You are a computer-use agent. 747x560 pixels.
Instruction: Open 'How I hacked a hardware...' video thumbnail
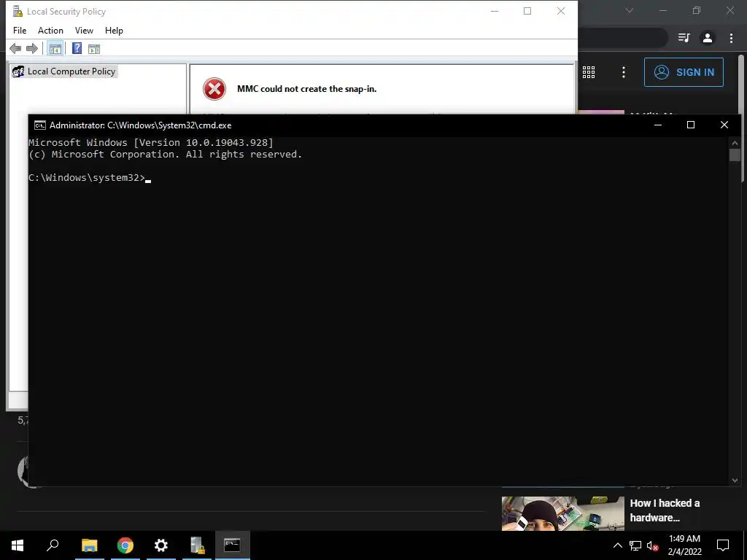tap(562, 513)
